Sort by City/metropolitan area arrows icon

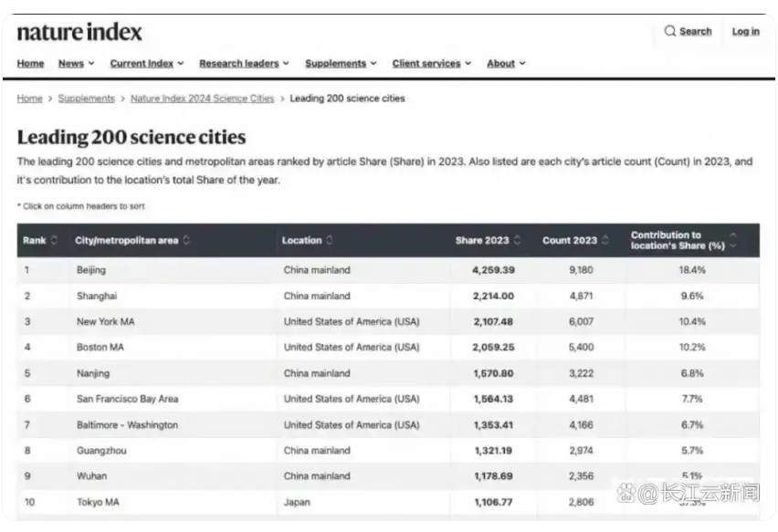coord(186,241)
